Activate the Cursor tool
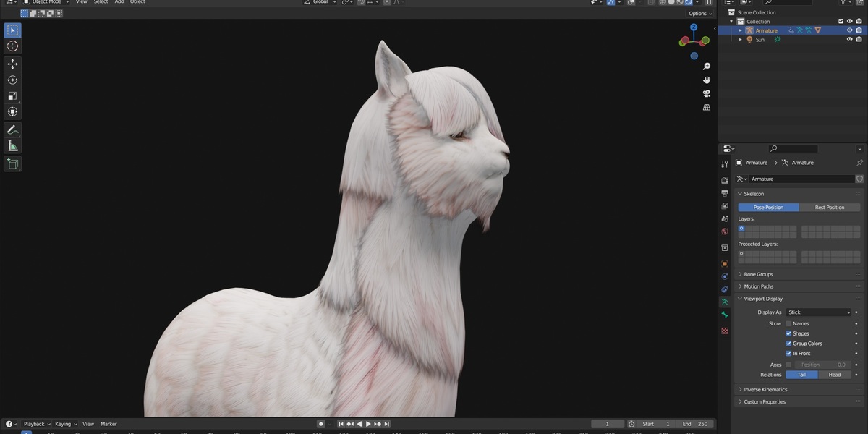The image size is (868, 434). [x=12, y=46]
